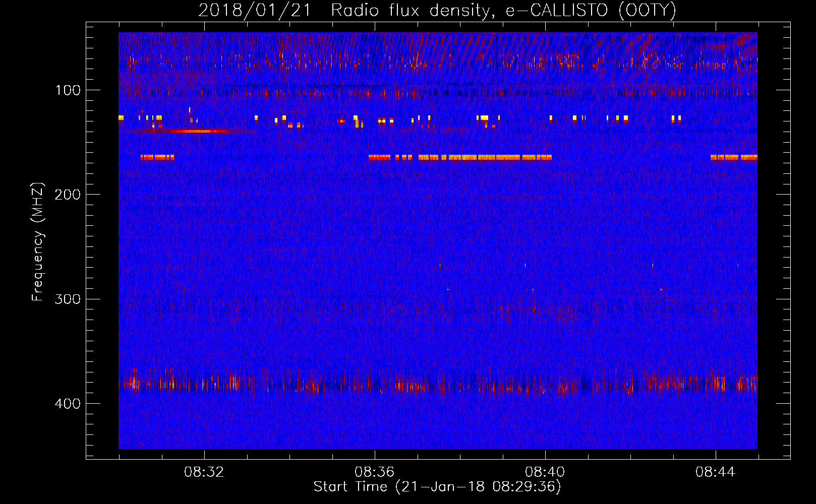Select the 08:40 time tick label
This screenshot has width=816, height=504.
pos(545,472)
